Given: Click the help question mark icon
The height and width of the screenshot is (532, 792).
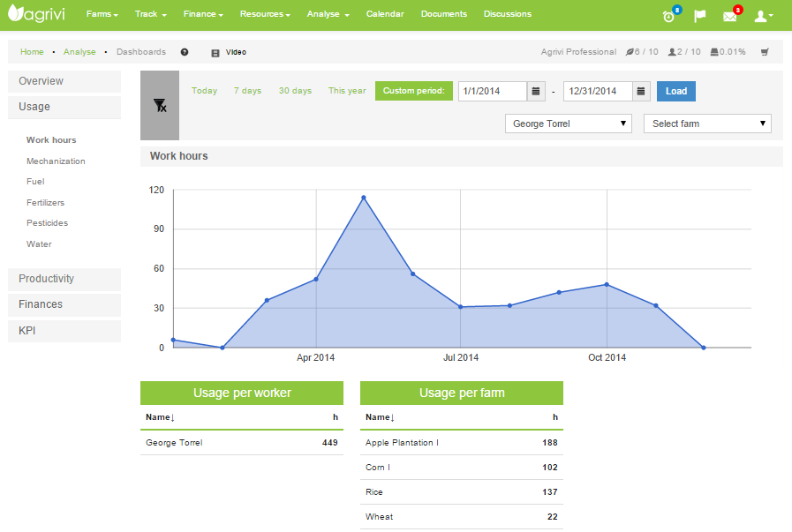Looking at the screenshot, I should point(185,52).
